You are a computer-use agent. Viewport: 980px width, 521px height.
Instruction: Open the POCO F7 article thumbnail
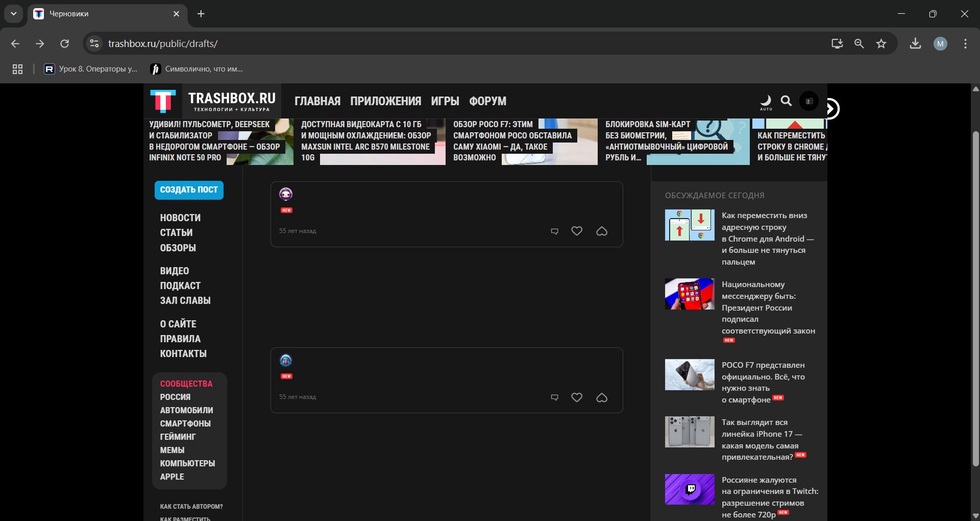pos(690,374)
